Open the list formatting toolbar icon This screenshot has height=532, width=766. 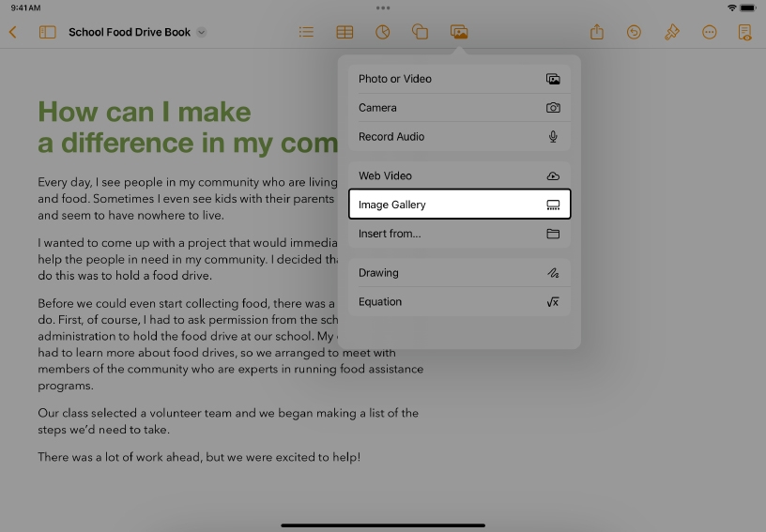pos(306,32)
